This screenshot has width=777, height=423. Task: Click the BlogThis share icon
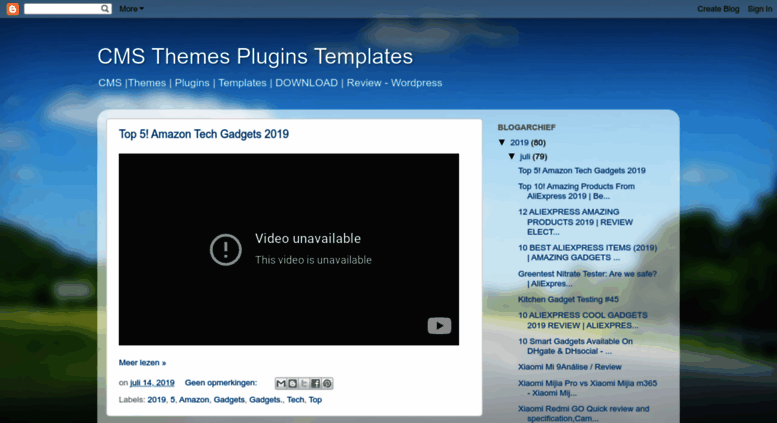coord(292,383)
